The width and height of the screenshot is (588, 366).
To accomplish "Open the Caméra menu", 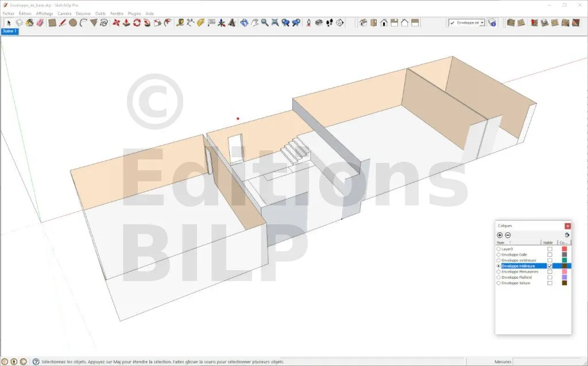I will (x=64, y=13).
